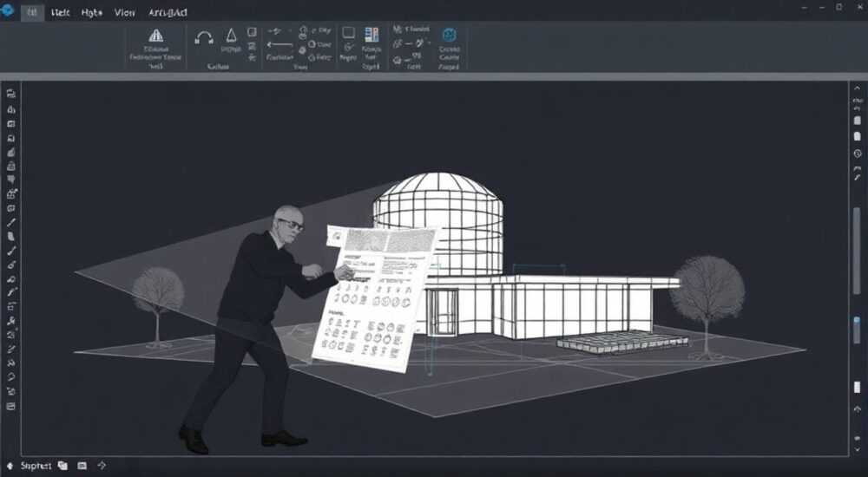Open the View menu
This screenshot has height=477, width=868.
[x=124, y=13]
